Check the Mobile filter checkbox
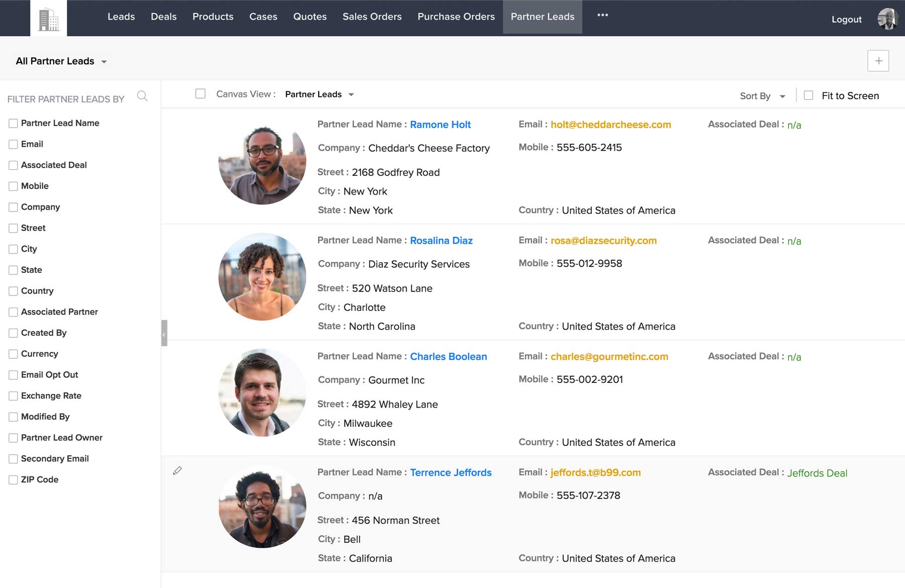 pos(14,186)
